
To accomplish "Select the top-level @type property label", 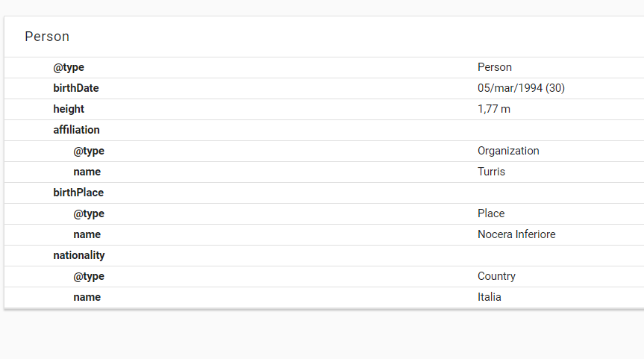I will coord(69,67).
